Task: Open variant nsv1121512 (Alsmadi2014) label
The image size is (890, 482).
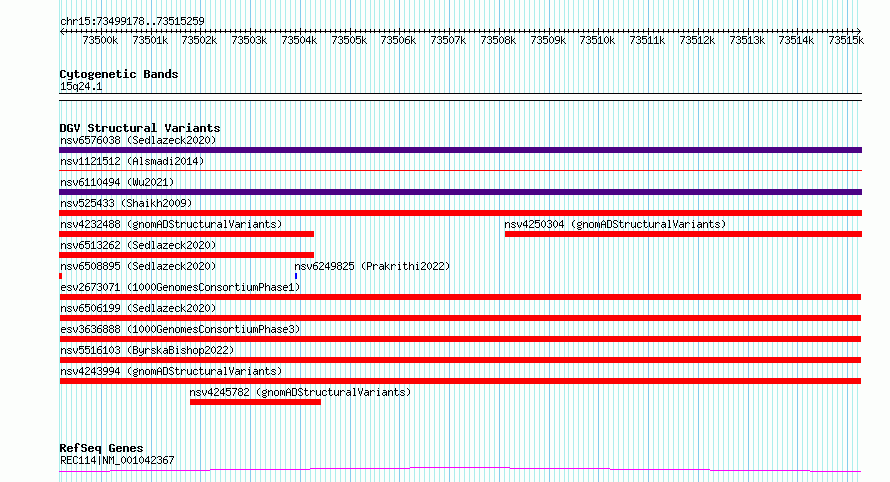Action: click(x=132, y=161)
